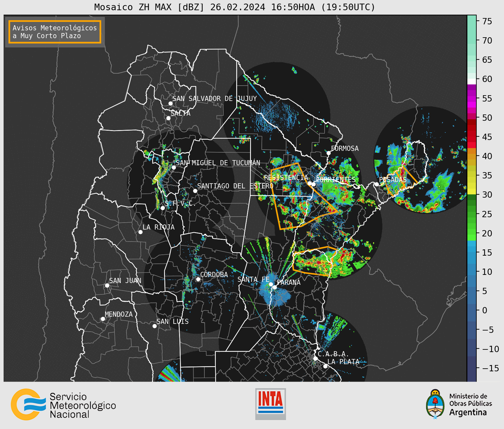Click the MENDOZA label text
The width and height of the screenshot is (504, 429).
click(119, 314)
